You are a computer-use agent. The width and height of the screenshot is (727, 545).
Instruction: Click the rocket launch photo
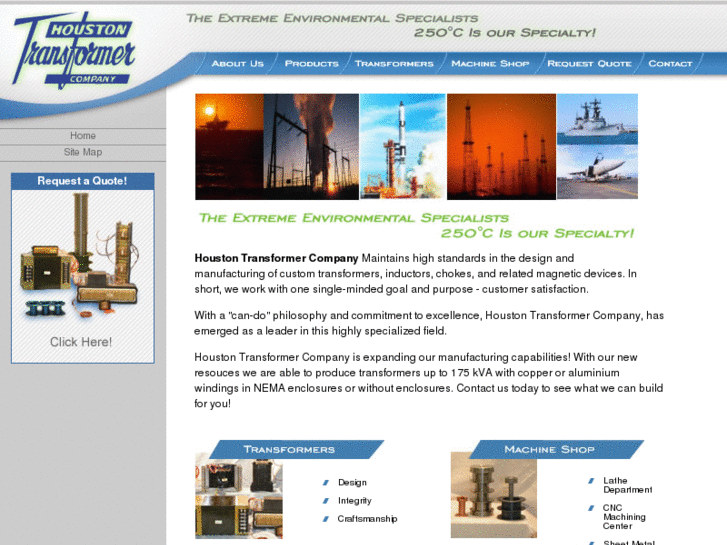403,147
